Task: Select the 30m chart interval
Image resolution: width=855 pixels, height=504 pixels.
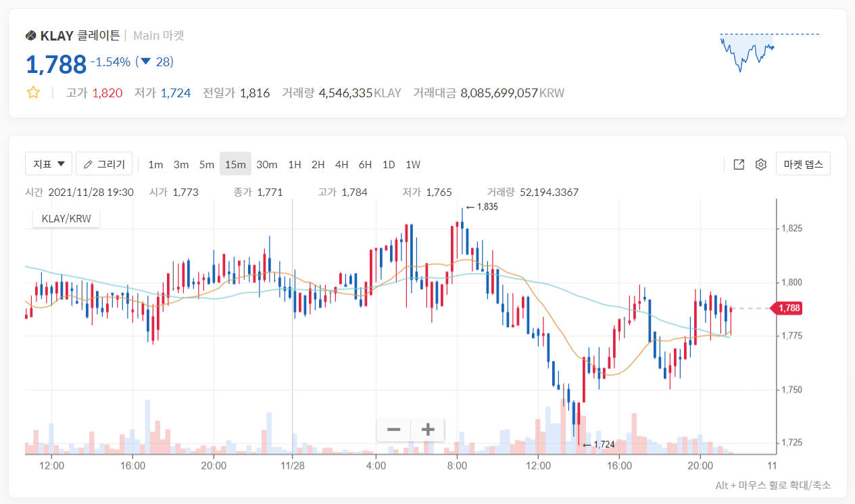Action: tap(267, 164)
